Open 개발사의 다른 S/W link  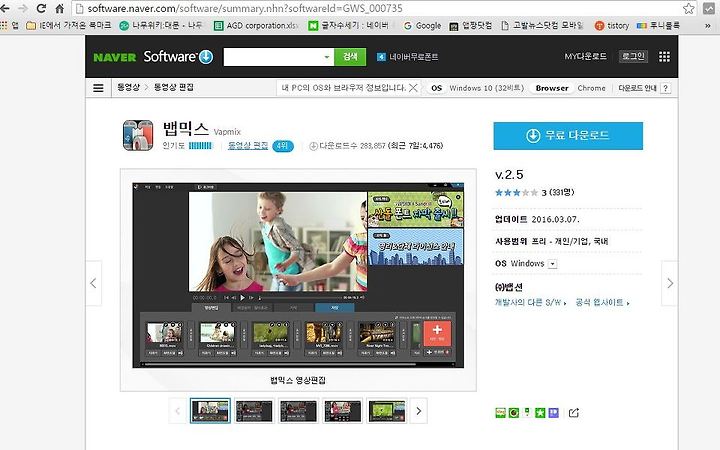pyautogui.click(x=530, y=303)
